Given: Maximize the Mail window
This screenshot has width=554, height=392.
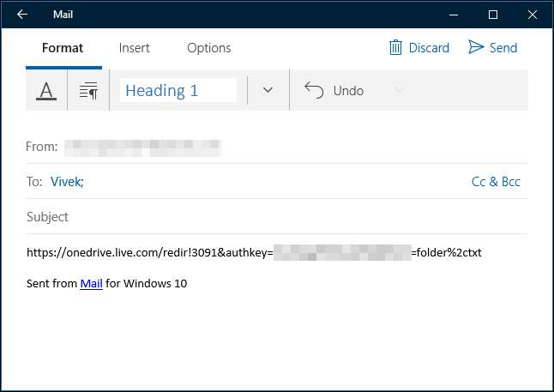Looking at the screenshot, I should click(493, 15).
